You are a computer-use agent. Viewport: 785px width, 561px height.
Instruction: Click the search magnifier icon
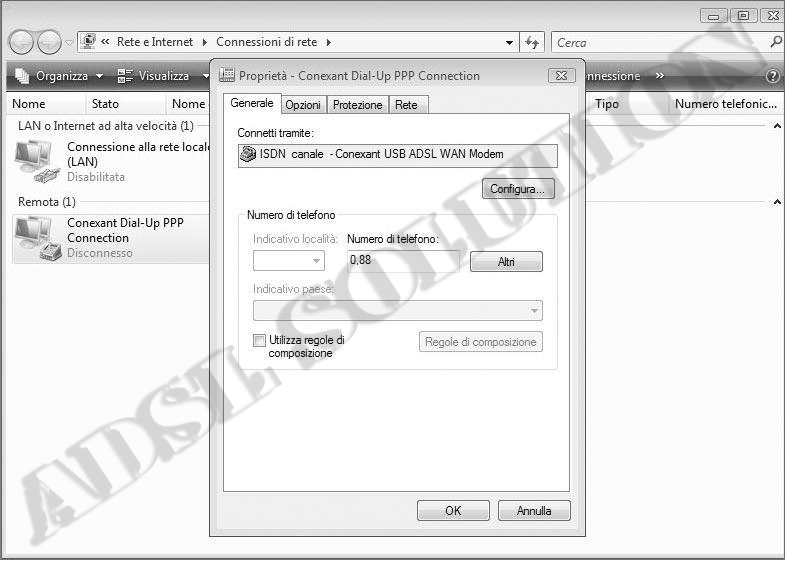coord(776,42)
